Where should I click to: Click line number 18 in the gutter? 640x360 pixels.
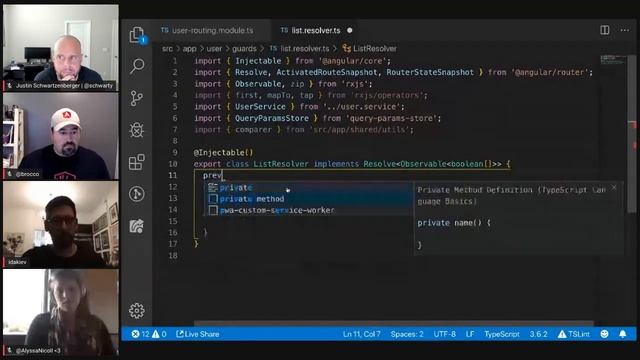(x=173, y=255)
